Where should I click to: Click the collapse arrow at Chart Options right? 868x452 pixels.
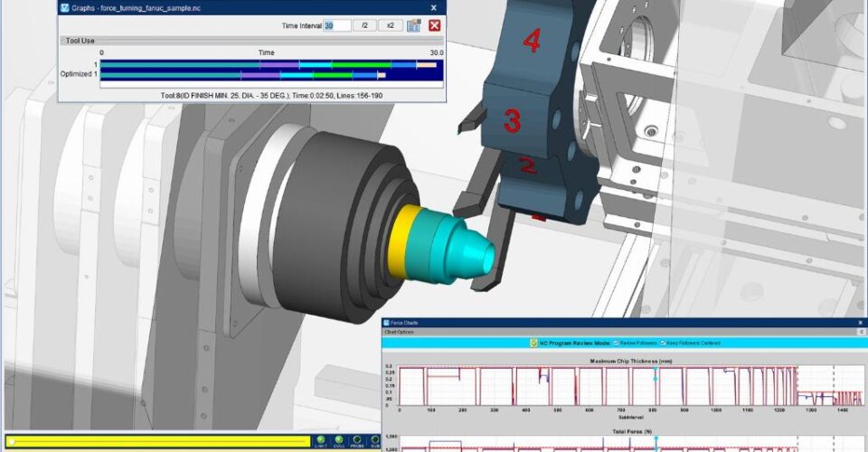862,332
